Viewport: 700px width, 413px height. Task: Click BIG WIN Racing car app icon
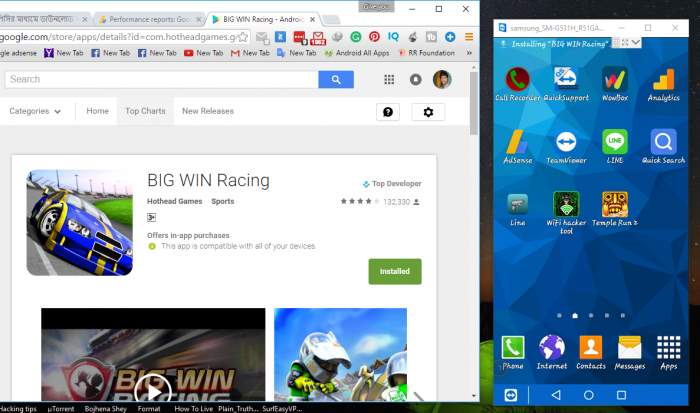79,223
